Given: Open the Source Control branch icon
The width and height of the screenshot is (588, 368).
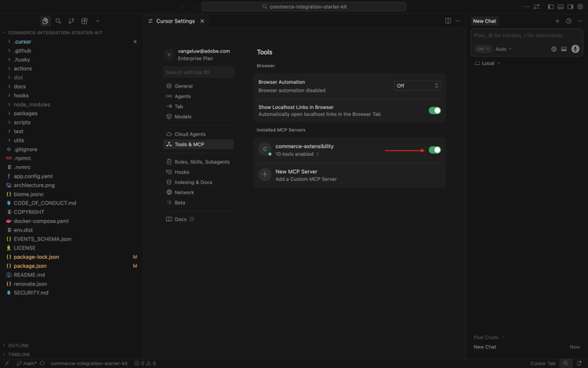Looking at the screenshot, I should click(71, 21).
